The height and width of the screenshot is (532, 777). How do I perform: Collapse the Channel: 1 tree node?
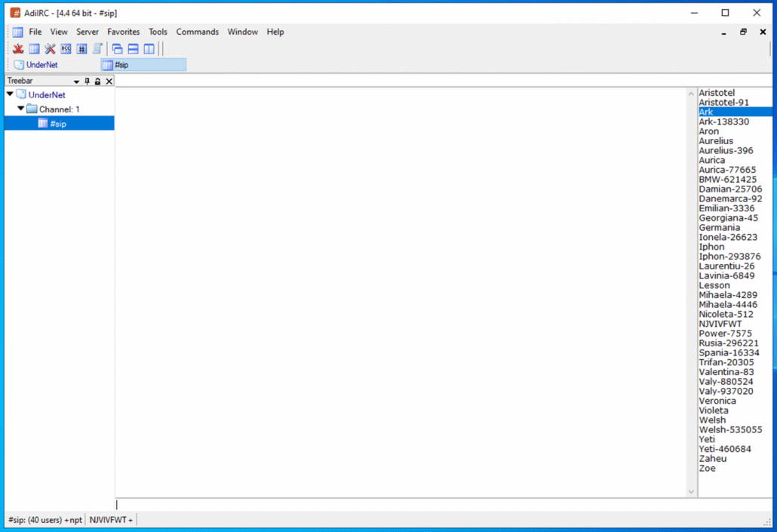(20, 109)
